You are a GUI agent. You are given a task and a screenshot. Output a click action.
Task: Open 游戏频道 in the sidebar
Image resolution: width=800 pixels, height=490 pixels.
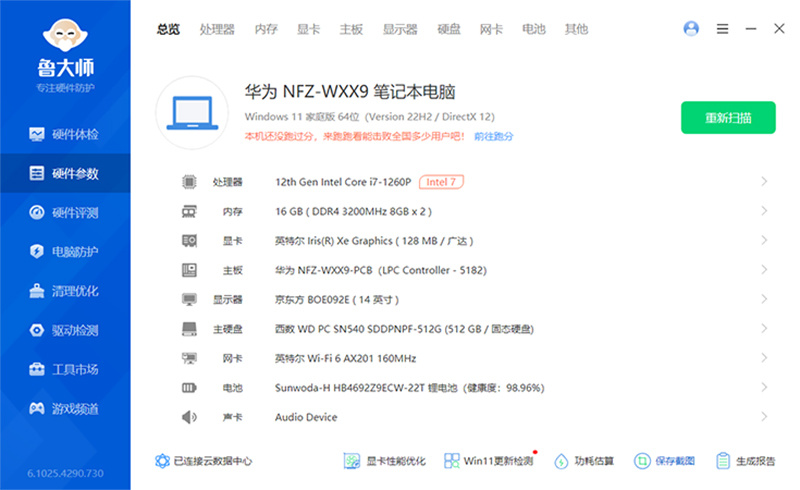pos(65,408)
